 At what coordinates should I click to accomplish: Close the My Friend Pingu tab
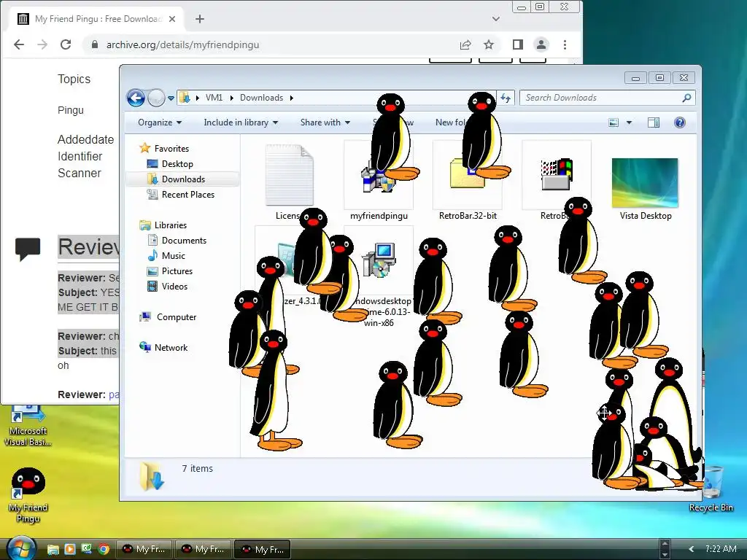tap(172, 19)
